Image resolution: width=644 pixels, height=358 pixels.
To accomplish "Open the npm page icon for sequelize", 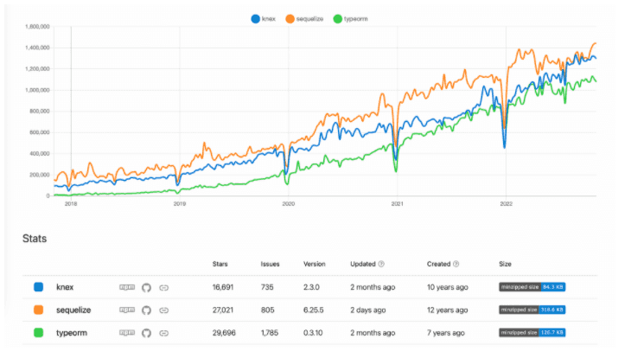I will coord(126,309).
